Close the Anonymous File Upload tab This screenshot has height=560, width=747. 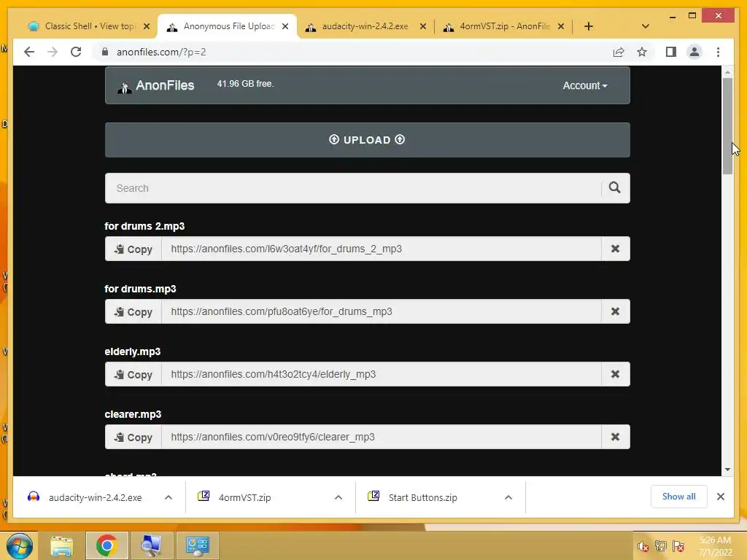click(285, 26)
